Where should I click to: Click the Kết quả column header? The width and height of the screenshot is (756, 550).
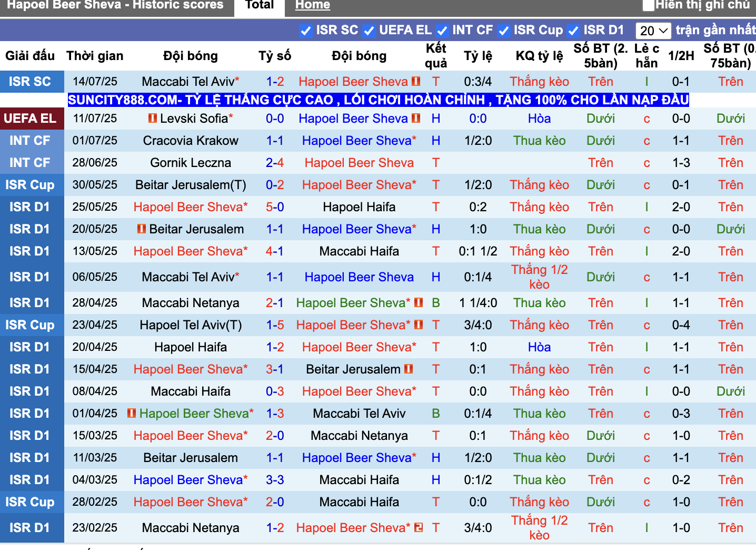(436, 56)
